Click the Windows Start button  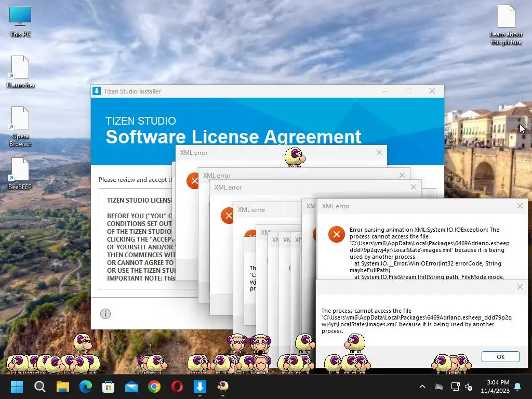pyautogui.click(x=17, y=387)
